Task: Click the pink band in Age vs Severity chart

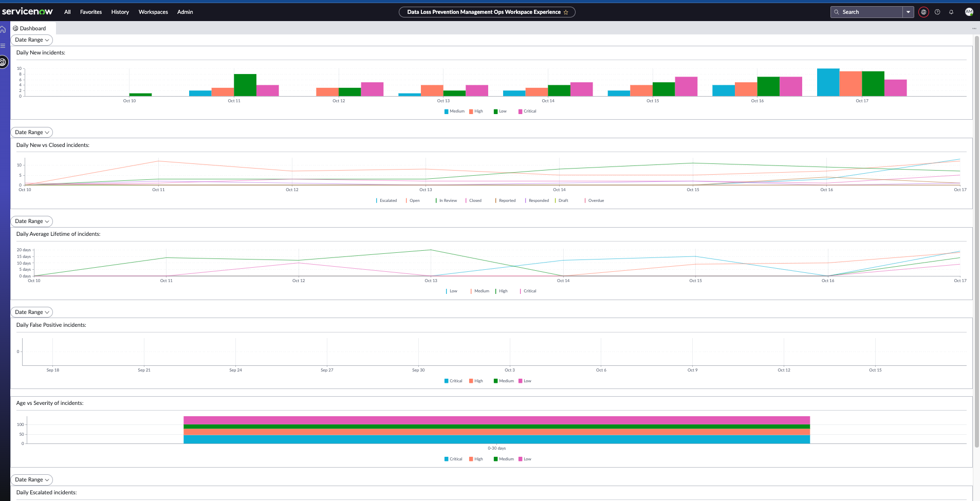Action: (496, 420)
